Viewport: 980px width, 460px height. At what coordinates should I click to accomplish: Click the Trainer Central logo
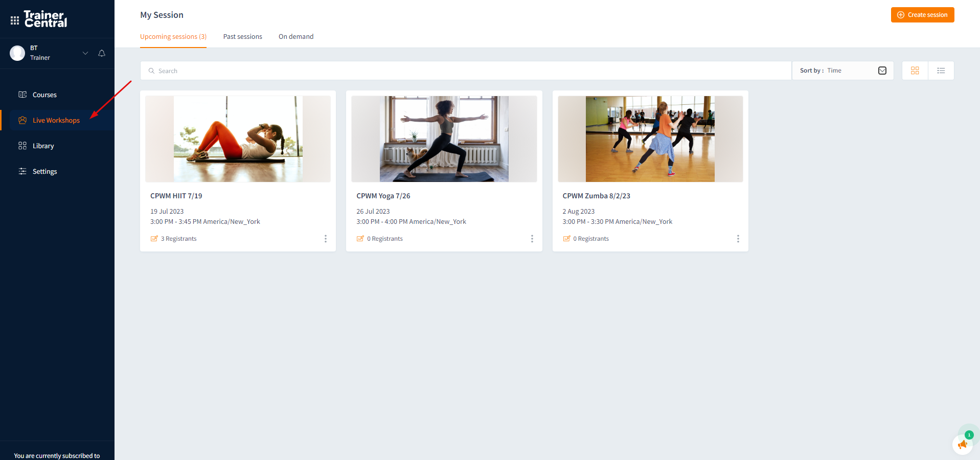pyautogui.click(x=45, y=19)
